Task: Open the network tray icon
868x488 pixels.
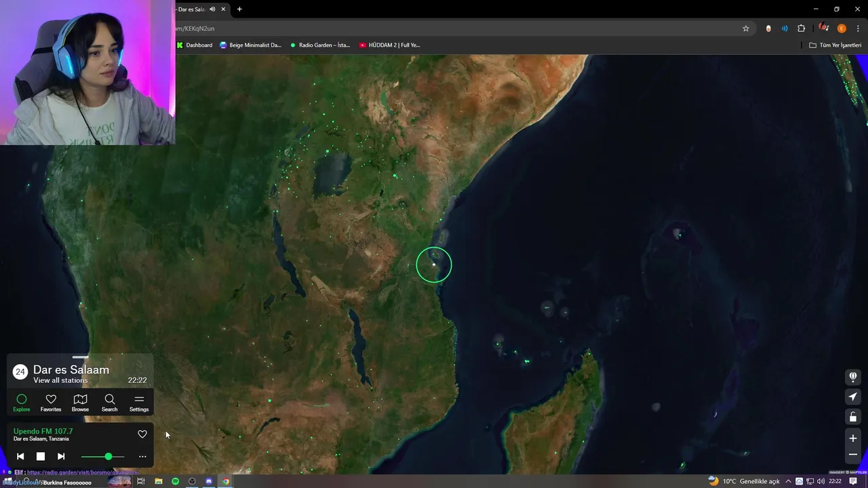Action: coord(810,481)
